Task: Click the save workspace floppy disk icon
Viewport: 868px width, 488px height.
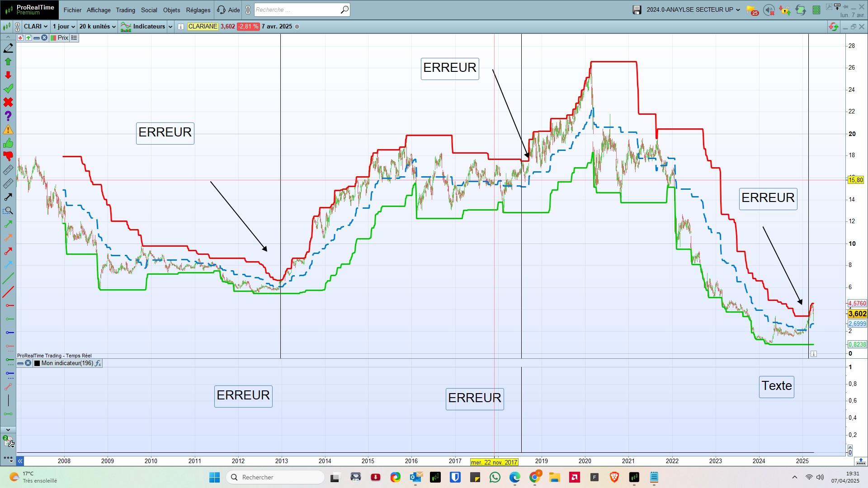Action: [x=637, y=10]
